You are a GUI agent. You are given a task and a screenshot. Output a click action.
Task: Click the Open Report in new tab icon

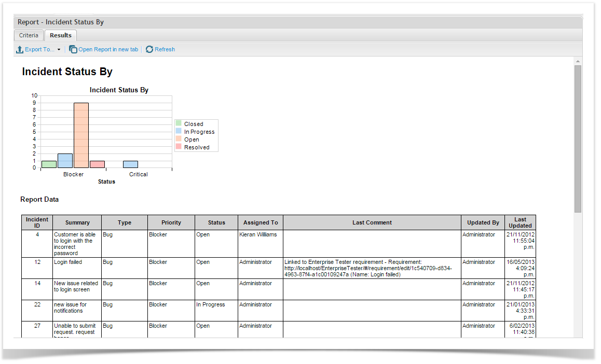73,50
